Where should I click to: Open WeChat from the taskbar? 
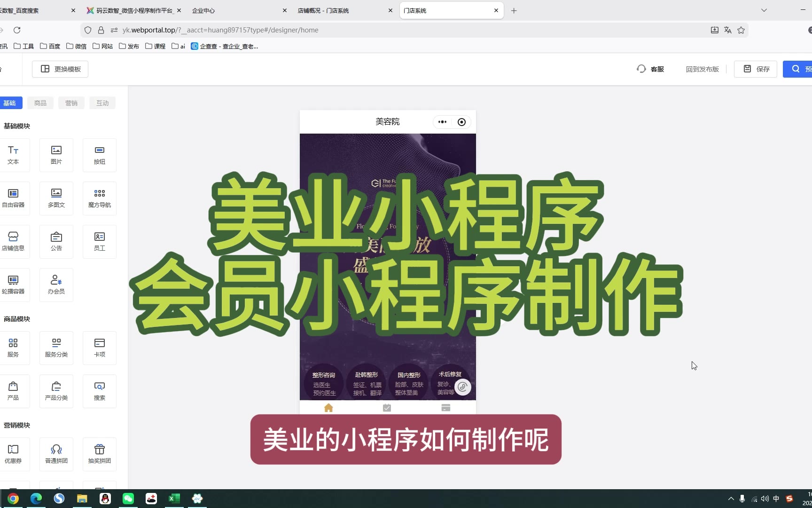128,499
